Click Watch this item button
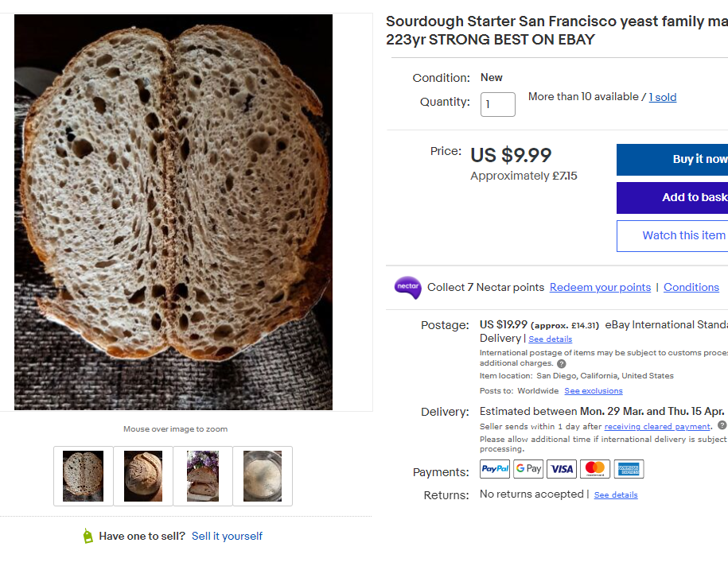Image resolution: width=728 pixels, height=566 pixels. pyautogui.click(x=672, y=235)
